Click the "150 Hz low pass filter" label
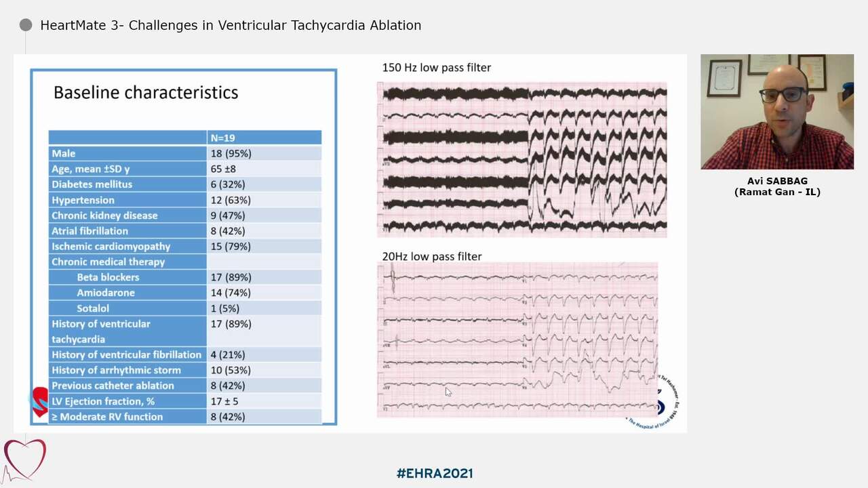This screenshot has width=868, height=488. [x=437, y=68]
